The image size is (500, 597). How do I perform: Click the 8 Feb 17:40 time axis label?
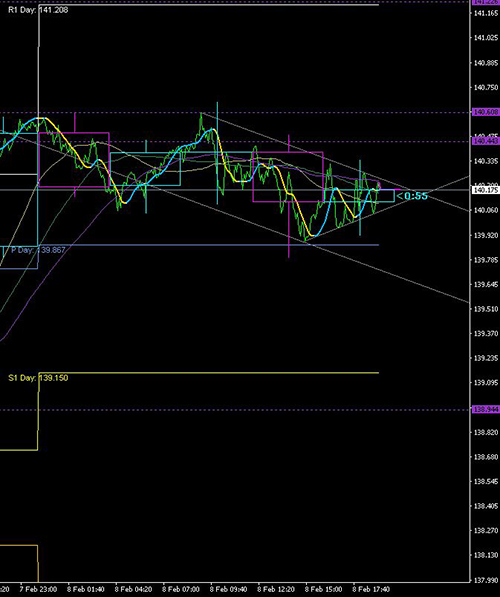(371, 589)
